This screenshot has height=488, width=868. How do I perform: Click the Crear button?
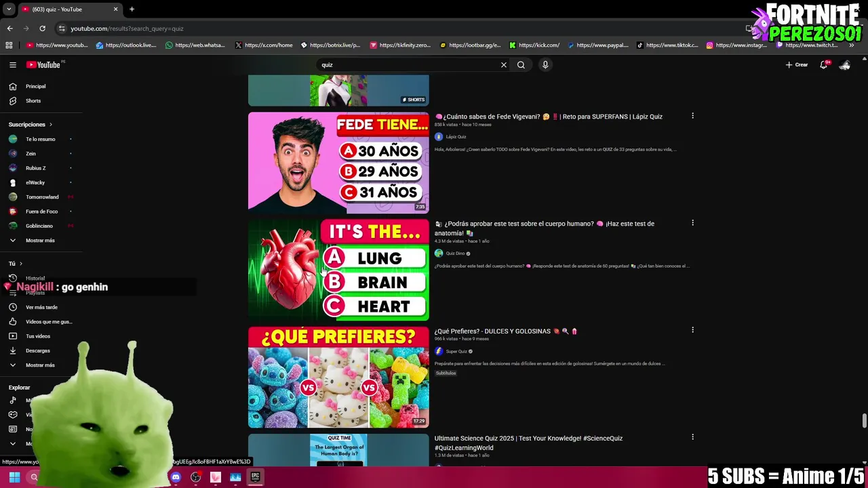click(x=797, y=65)
